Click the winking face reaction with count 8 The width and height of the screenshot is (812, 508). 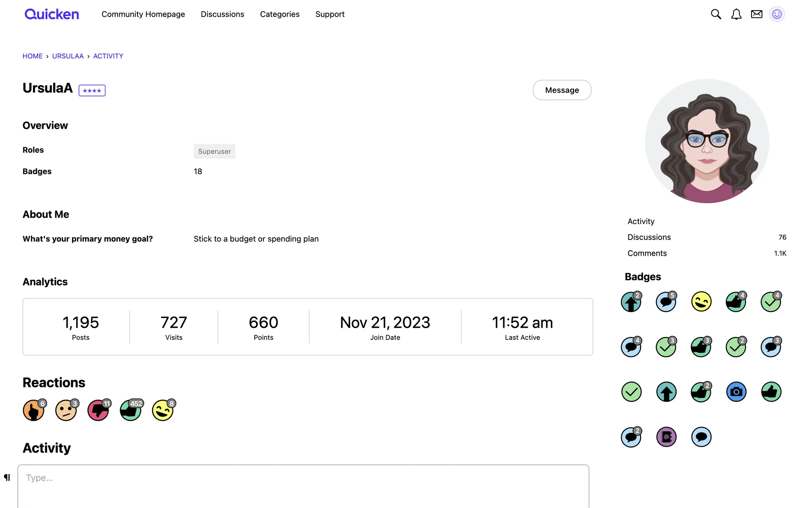coord(163,410)
